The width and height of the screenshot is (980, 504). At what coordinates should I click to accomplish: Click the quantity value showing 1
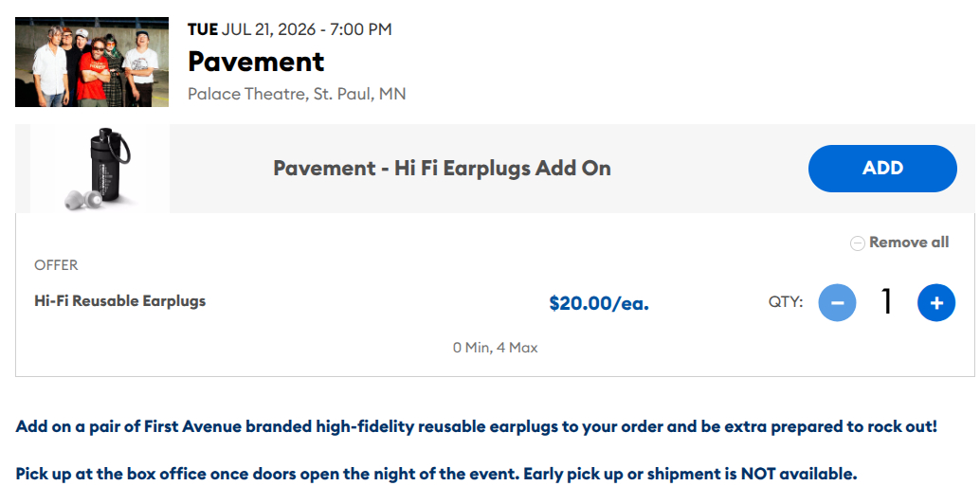(887, 302)
